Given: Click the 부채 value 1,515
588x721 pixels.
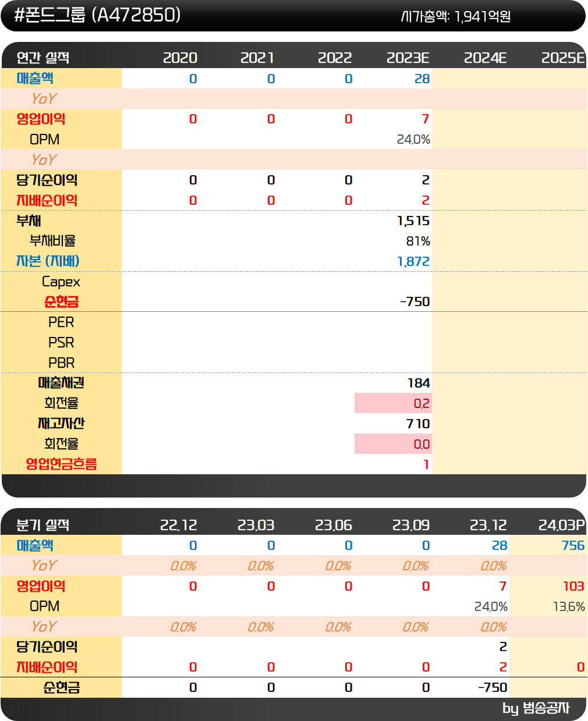Looking at the screenshot, I should pos(413,221).
